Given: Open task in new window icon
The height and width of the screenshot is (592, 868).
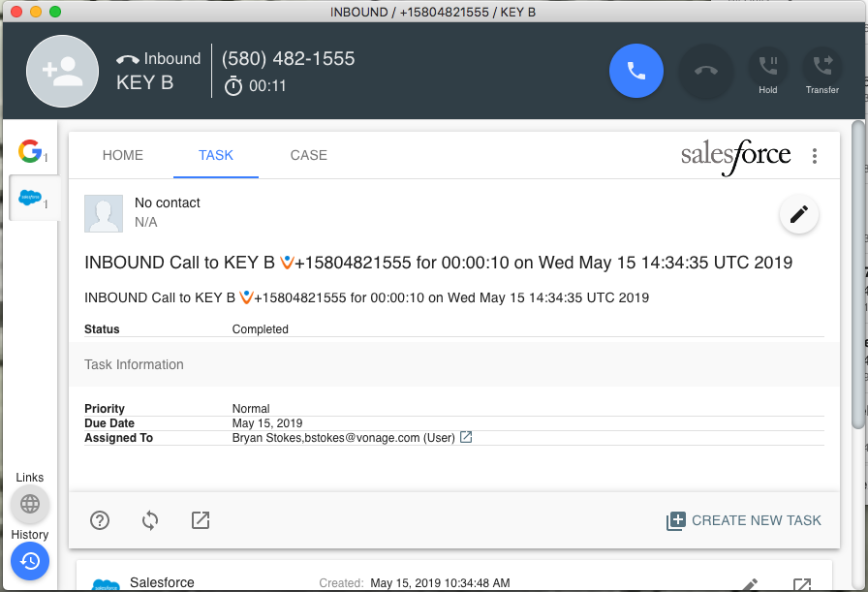Looking at the screenshot, I should 201,520.
